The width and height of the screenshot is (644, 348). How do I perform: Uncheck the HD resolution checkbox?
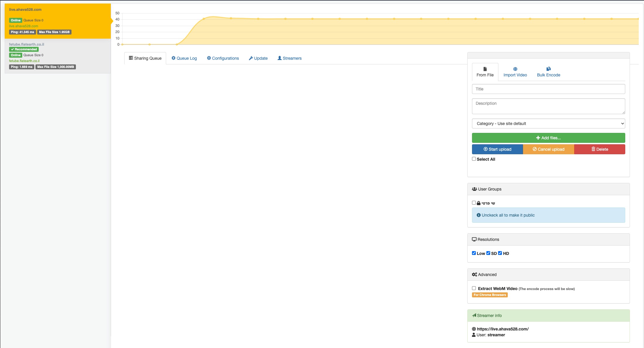coord(500,253)
